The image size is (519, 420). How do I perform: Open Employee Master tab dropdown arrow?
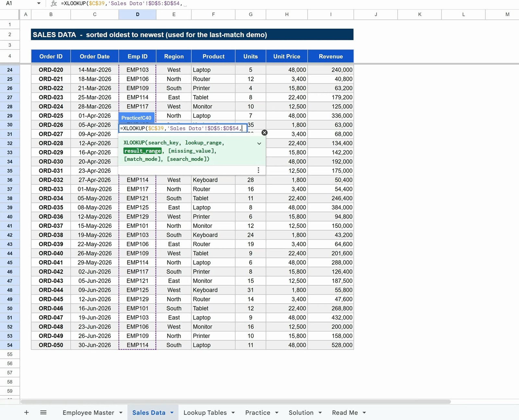(x=121, y=413)
